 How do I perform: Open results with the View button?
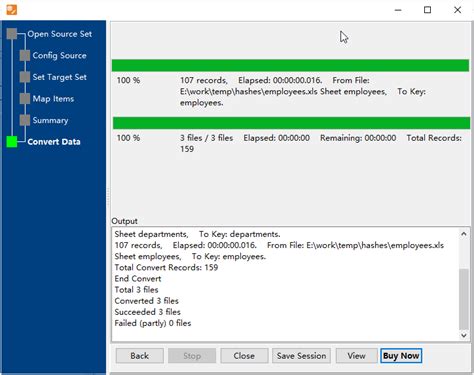(356, 356)
